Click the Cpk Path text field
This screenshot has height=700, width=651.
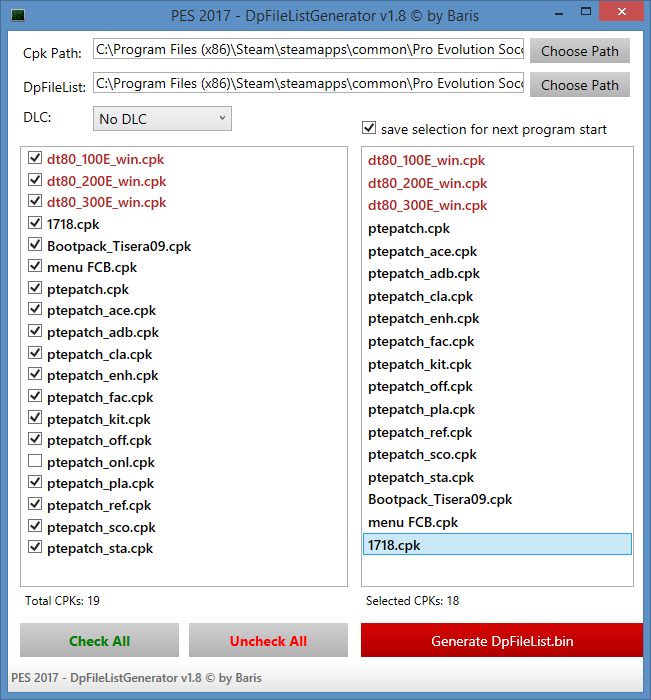pyautogui.click(x=308, y=49)
